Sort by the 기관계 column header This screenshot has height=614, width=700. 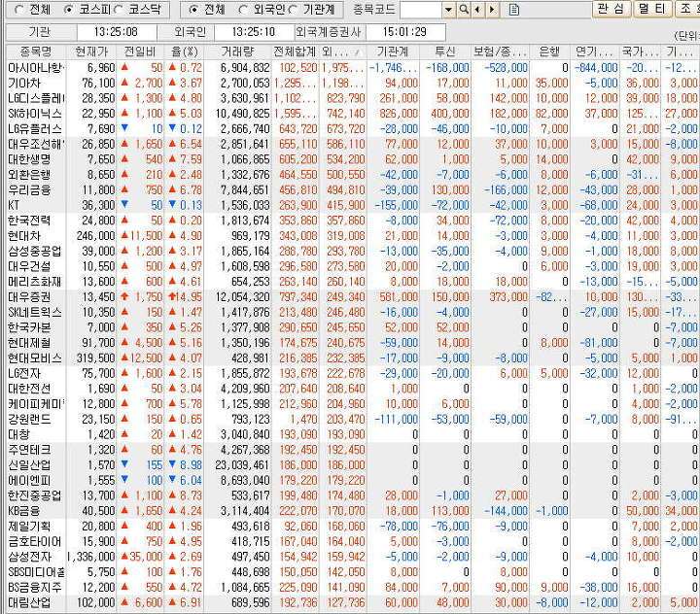[393, 51]
